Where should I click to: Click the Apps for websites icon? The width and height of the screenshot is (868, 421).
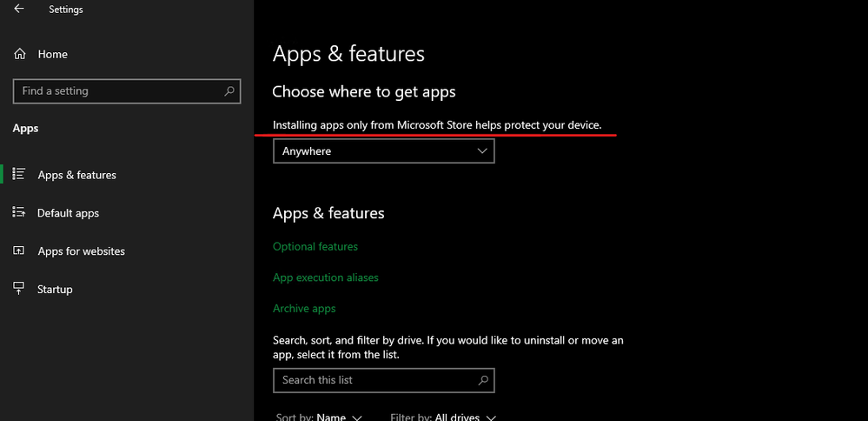[19, 251]
